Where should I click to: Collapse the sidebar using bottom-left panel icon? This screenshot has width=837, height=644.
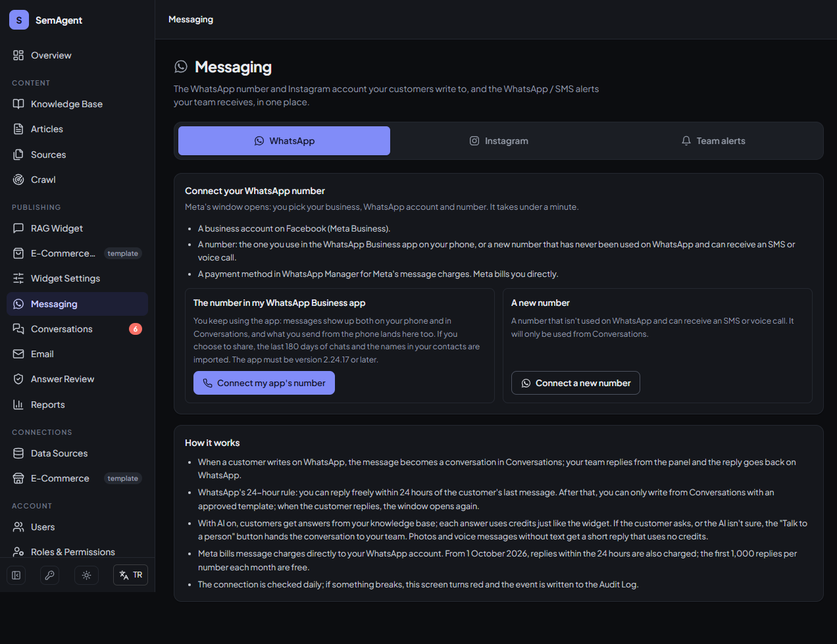point(16,575)
